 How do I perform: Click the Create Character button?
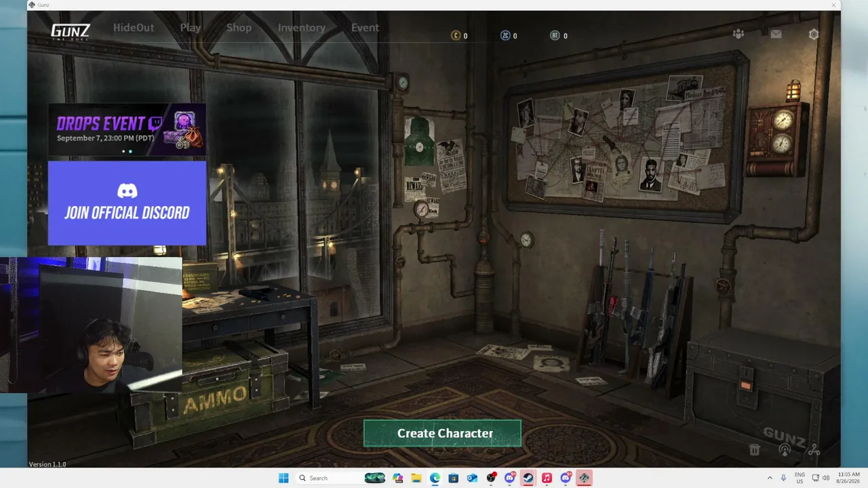(442, 434)
